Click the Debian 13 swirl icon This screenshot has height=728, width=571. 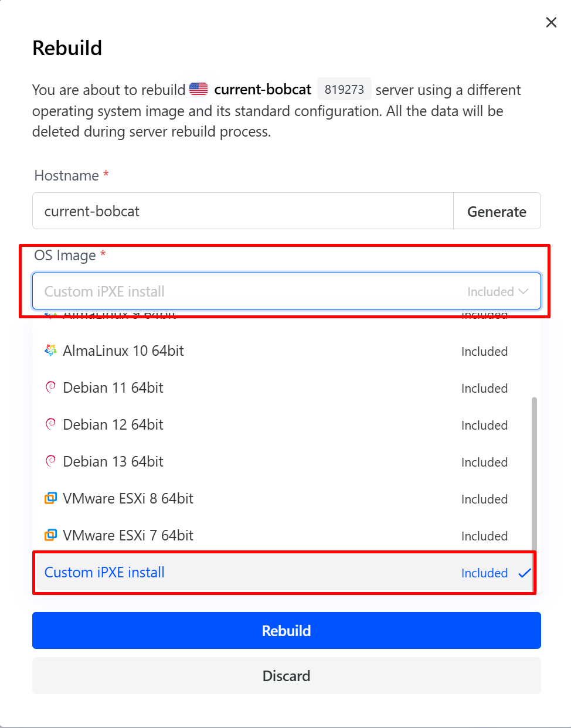click(x=51, y=461)
